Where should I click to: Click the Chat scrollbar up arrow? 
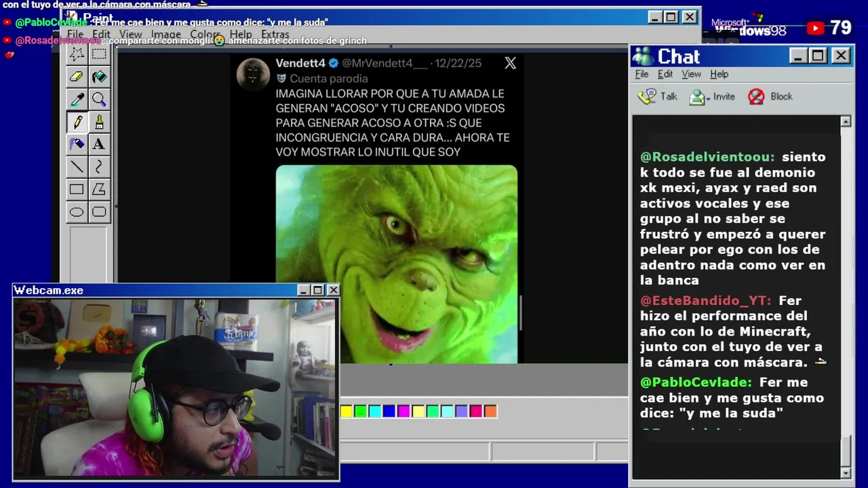point(846,122)
